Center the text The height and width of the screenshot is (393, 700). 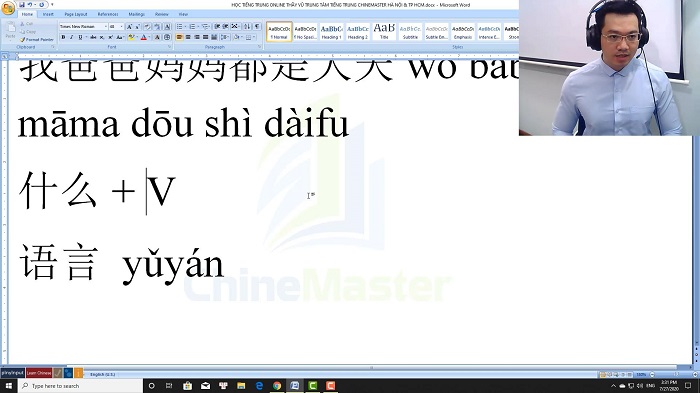tap(188, 37)
